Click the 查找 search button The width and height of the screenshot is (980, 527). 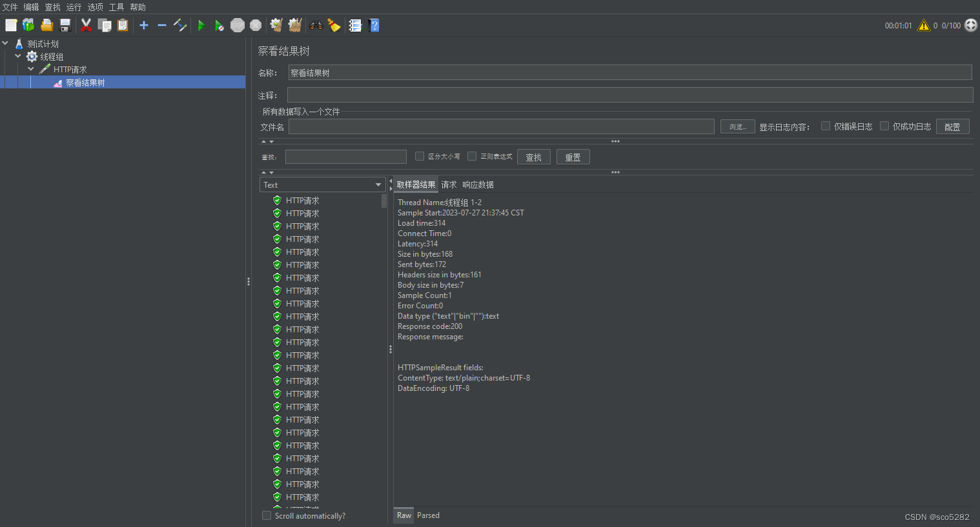[x=534, y=157]
